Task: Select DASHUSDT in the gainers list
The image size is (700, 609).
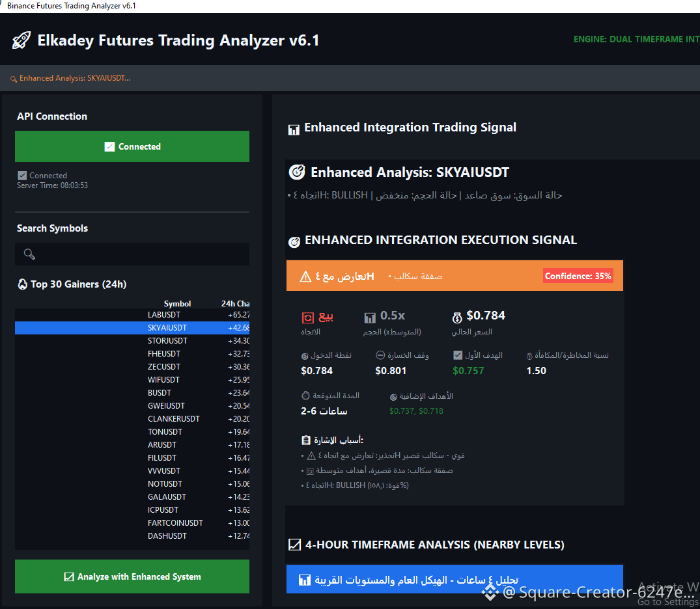Action: pos(132,536)
